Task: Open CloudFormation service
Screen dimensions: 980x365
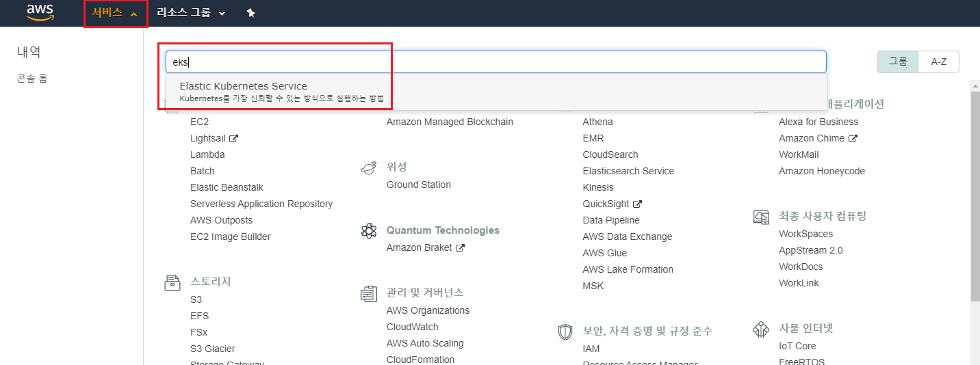Action: [420, 360]
